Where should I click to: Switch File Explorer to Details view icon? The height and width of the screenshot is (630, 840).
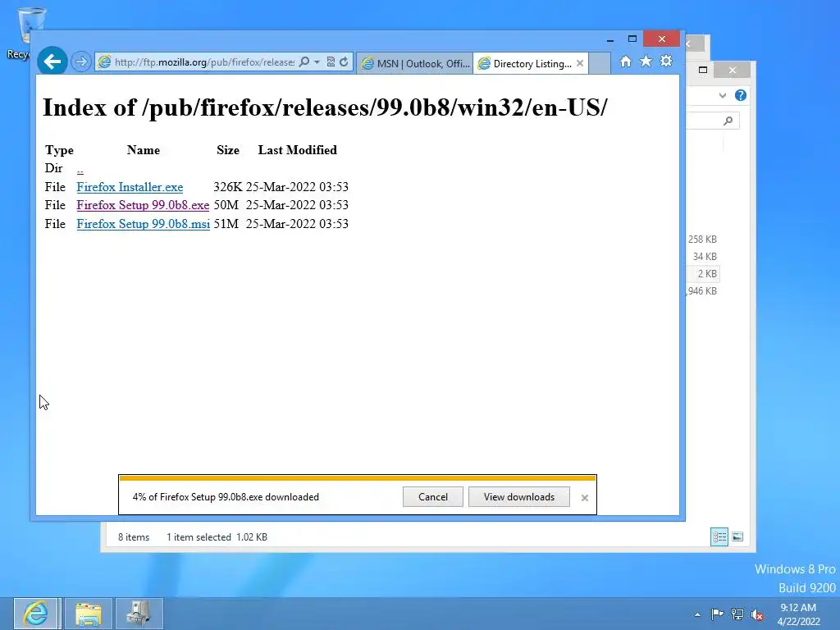[x=719, y=536]
